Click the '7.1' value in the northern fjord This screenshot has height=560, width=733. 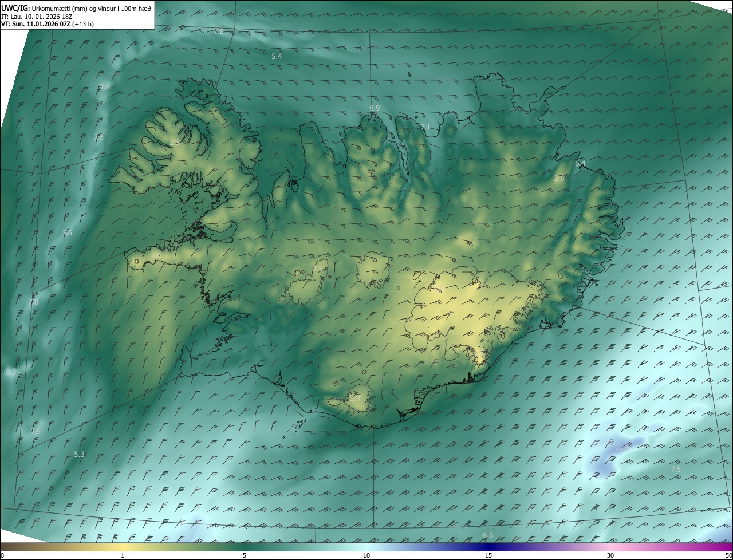pyautogui.click(x=425, y=127)
